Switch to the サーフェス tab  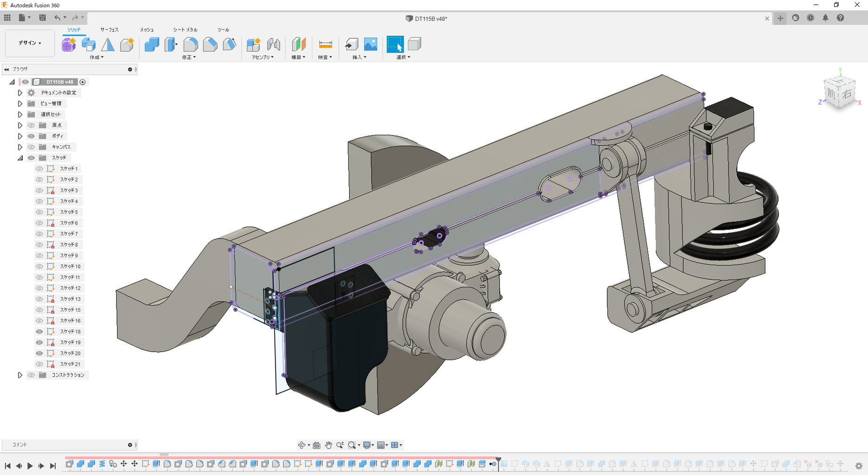(x=109, y=30)
